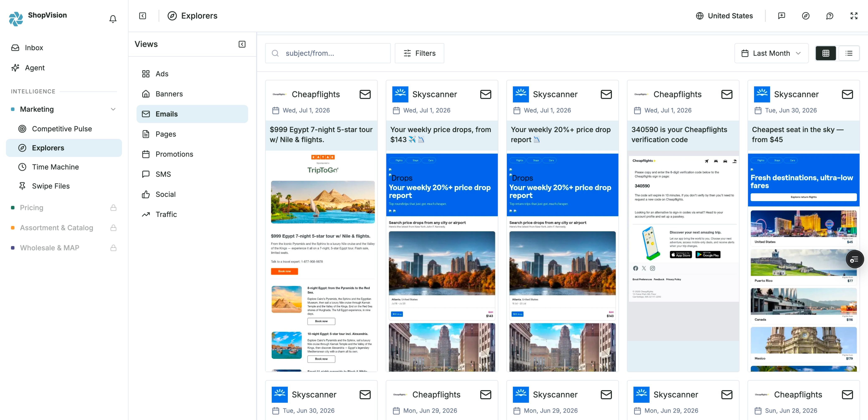
Task: Enter fullscreen mode
Action: [854, 16]
